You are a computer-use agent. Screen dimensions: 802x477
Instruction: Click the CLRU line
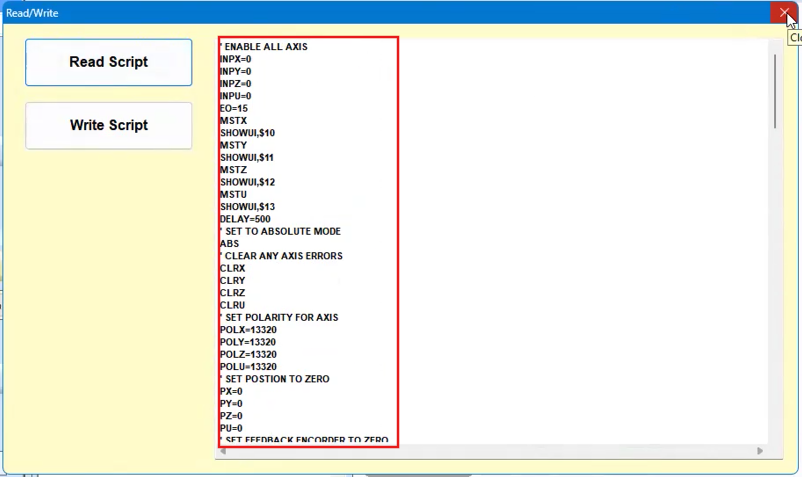click(232, 305)
